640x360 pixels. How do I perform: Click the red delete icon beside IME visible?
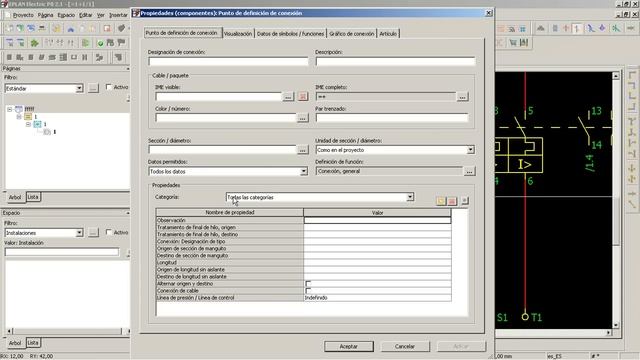302,97
